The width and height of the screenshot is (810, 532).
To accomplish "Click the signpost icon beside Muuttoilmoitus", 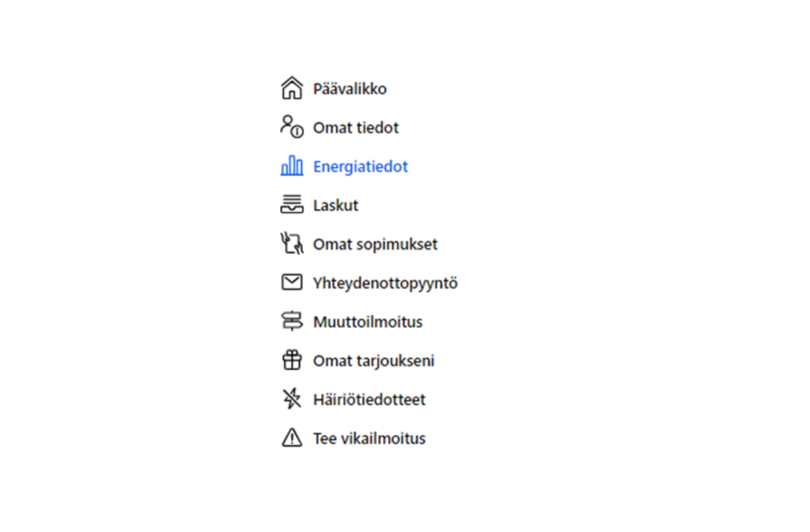I will click(292, 321).
